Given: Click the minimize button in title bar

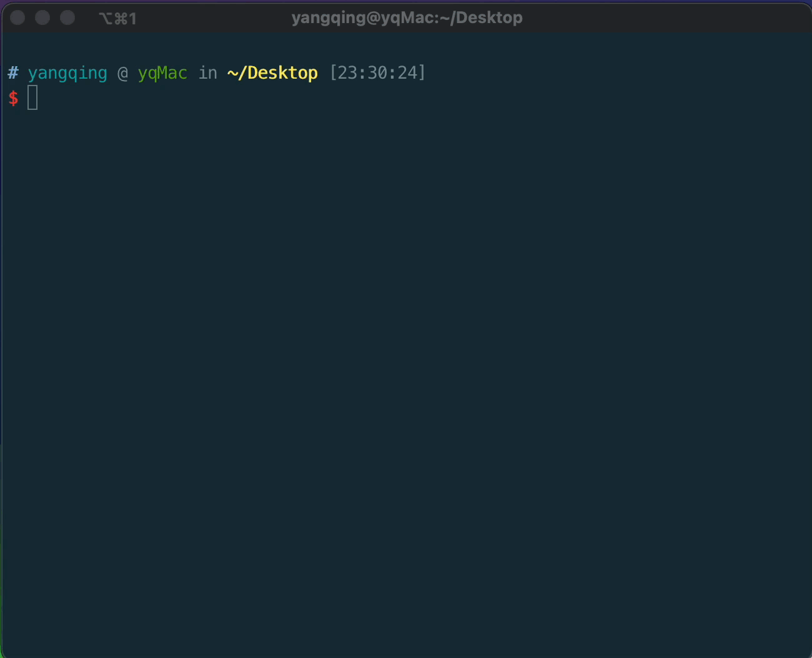Looking at the screenshot, I should 42,17.
